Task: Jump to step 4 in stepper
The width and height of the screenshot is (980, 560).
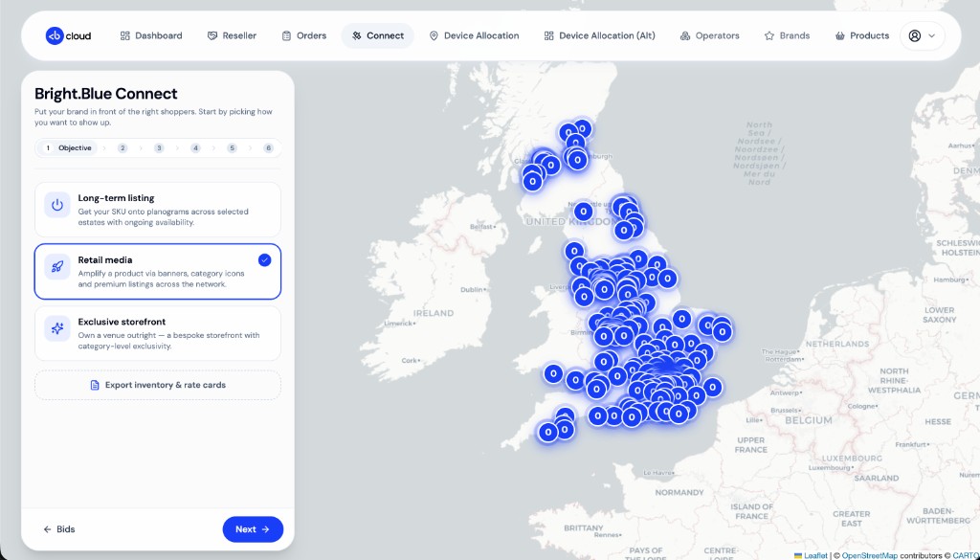Action: coord(195,148)
